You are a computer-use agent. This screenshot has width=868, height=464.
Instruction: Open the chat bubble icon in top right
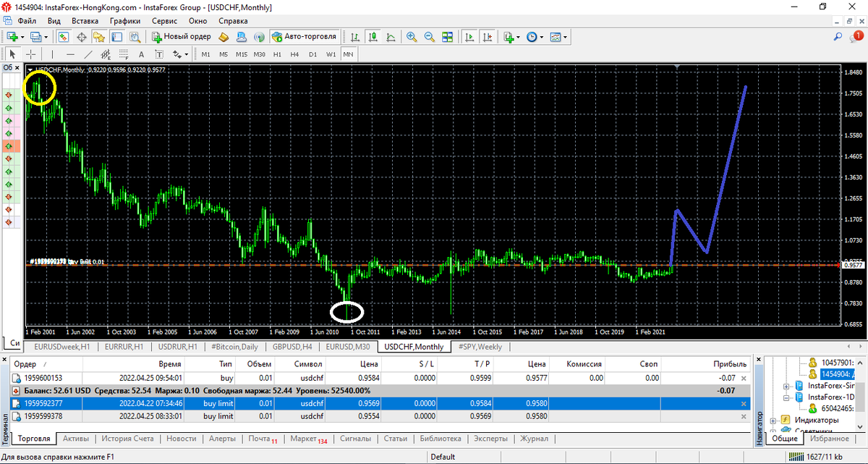856,36
